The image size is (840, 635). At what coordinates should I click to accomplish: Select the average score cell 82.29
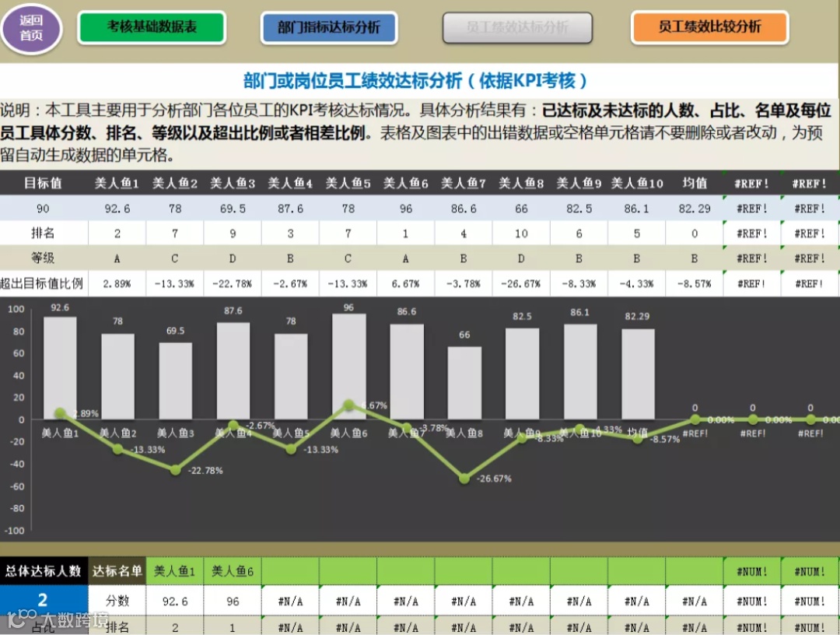pos(695,209)
